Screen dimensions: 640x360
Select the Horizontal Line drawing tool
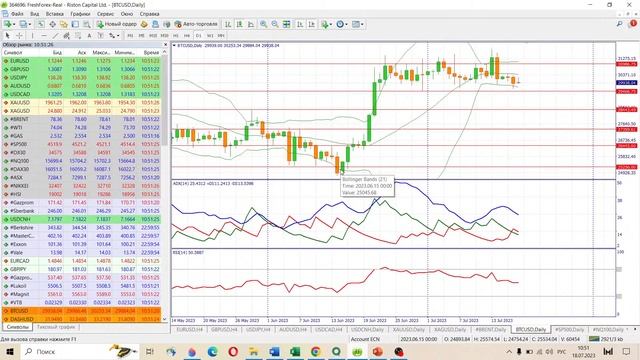(x=44, y=36)
